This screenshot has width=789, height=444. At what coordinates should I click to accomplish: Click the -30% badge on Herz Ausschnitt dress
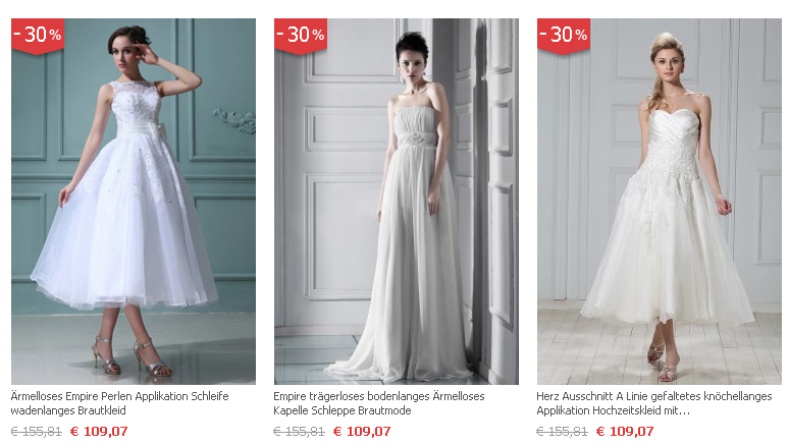(x=563, y=35)
